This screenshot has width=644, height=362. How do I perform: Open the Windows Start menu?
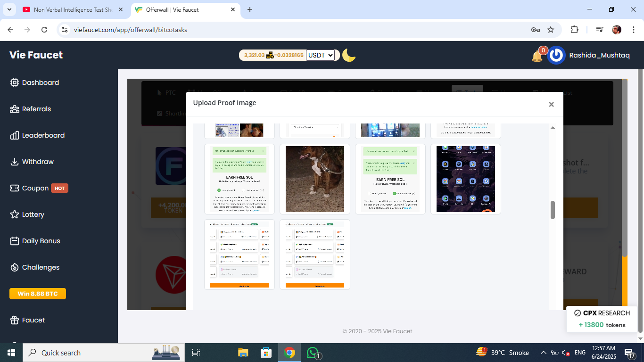(x=11, y=353)
